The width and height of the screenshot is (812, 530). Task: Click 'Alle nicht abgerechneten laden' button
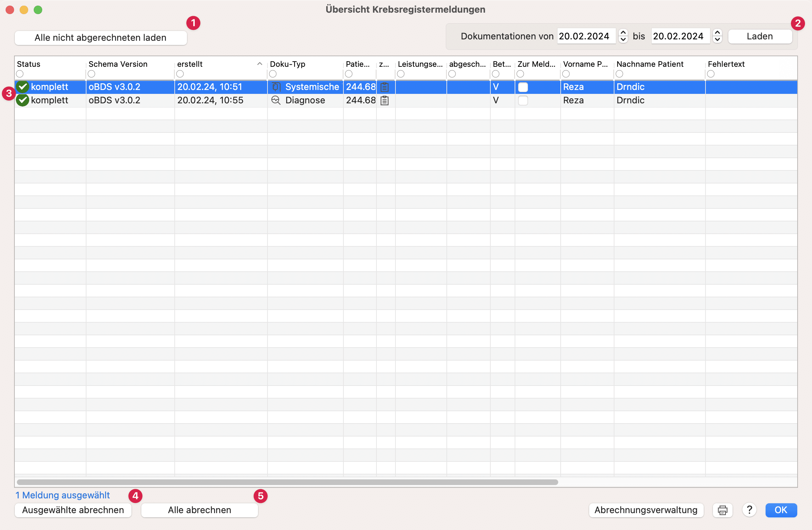[x=101, y=38]
